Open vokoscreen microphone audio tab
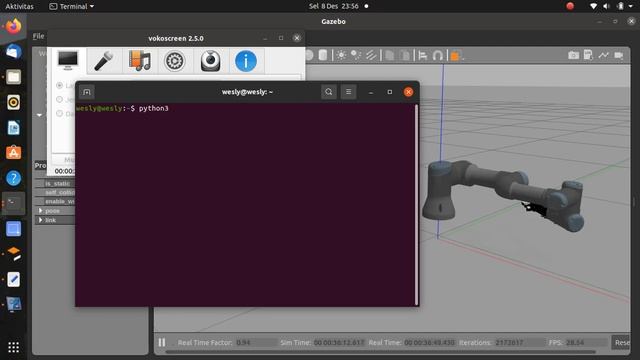Viewport: 640px width, 360px height. coord(104,61)
